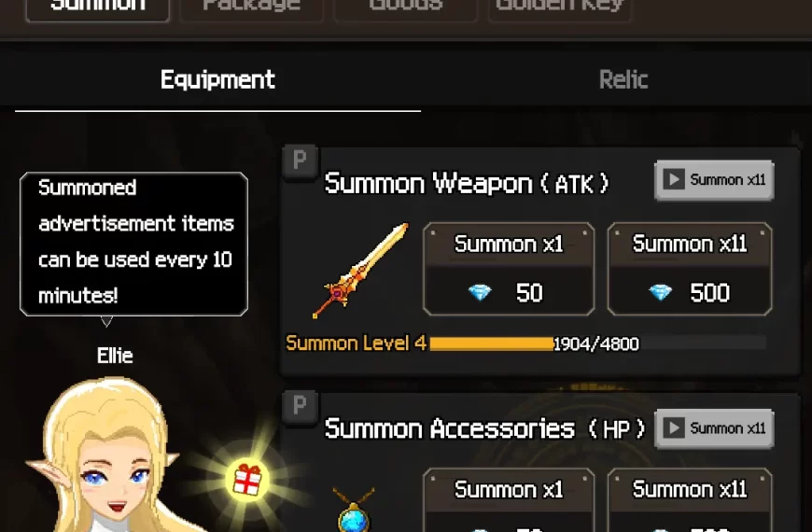Watch ad for accessories Summon x11
The width and height of the screenshot is (812, 532).
click(x=714, y=428)
